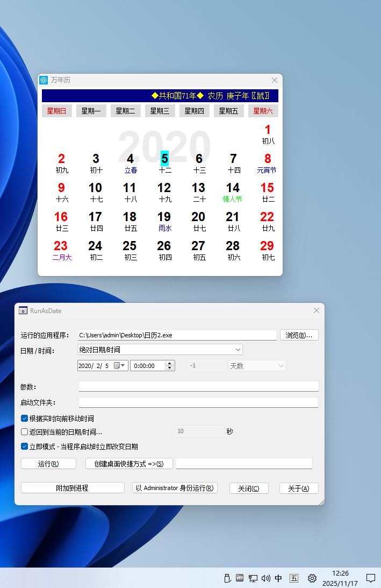Click the 参数 input field

[x=198, y=386]
